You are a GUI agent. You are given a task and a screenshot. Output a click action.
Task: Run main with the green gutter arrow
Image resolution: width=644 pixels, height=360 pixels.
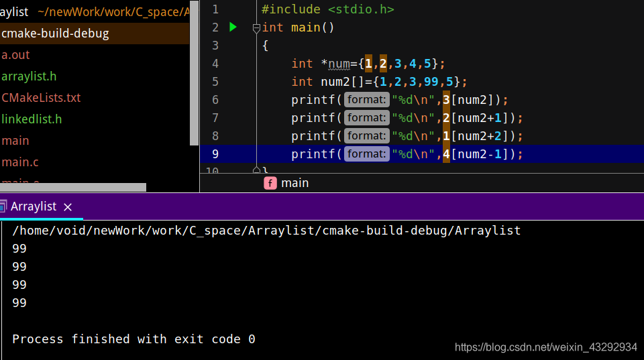pyautogui.click(x=233, y=27)
